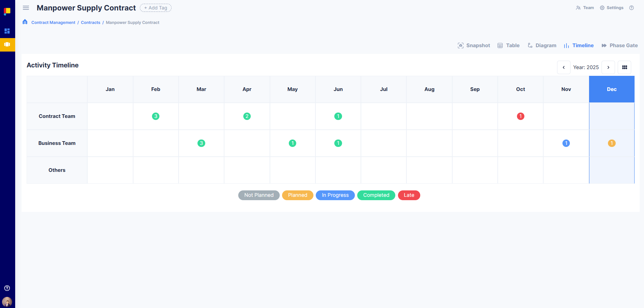Click the Add Tag button
Viewport: 644px width, 308px height.
pos(155,8)
